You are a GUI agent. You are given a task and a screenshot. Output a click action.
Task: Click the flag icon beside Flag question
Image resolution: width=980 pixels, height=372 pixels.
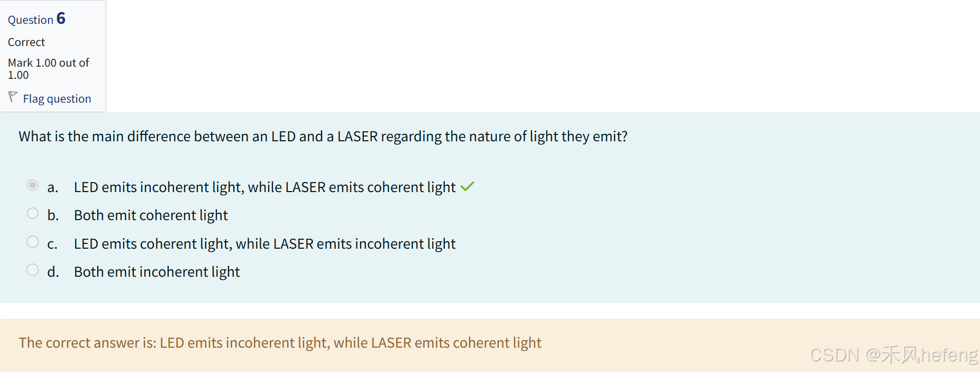pos(13,97)
